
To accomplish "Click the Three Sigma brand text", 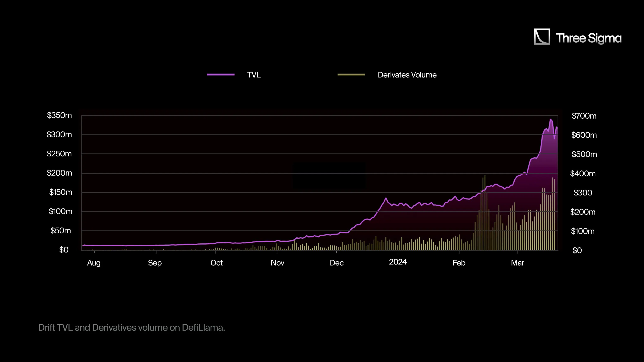I will coord(588,38).
